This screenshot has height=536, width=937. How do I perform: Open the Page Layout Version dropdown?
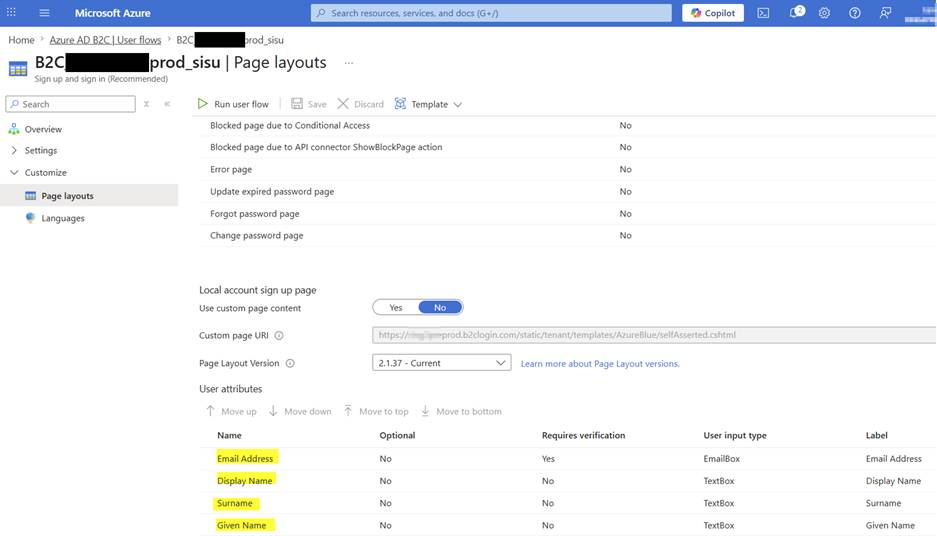tap(442, 363)
